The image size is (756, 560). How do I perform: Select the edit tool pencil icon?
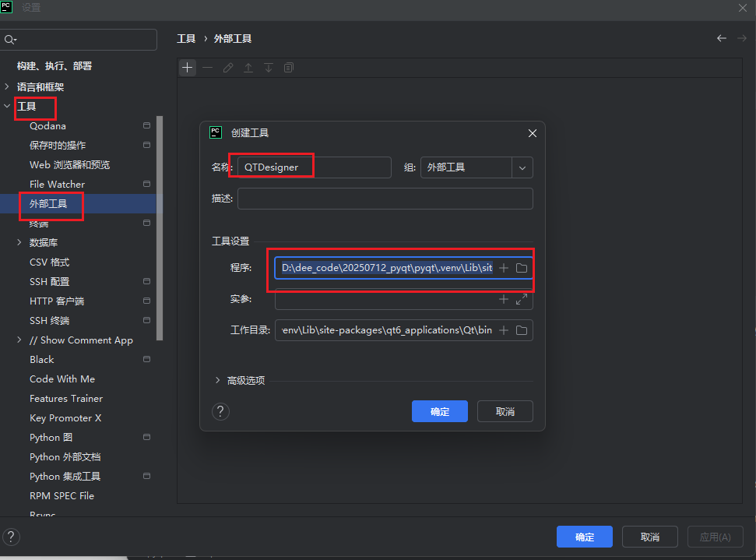(227, 68)
